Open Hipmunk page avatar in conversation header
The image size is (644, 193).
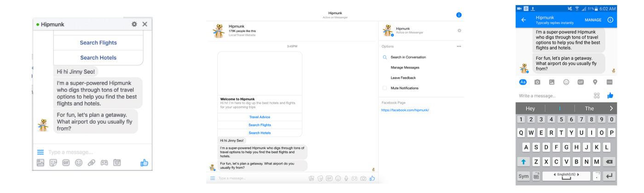218,31
